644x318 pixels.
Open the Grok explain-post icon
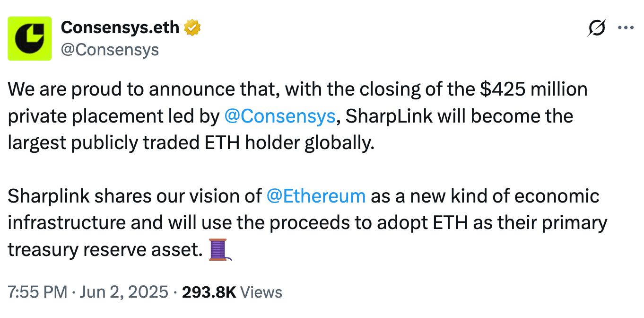pos(597,28)
